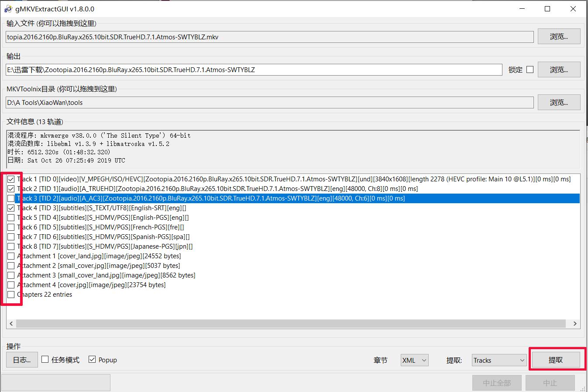Click the track list scroll left arrow

11,324
